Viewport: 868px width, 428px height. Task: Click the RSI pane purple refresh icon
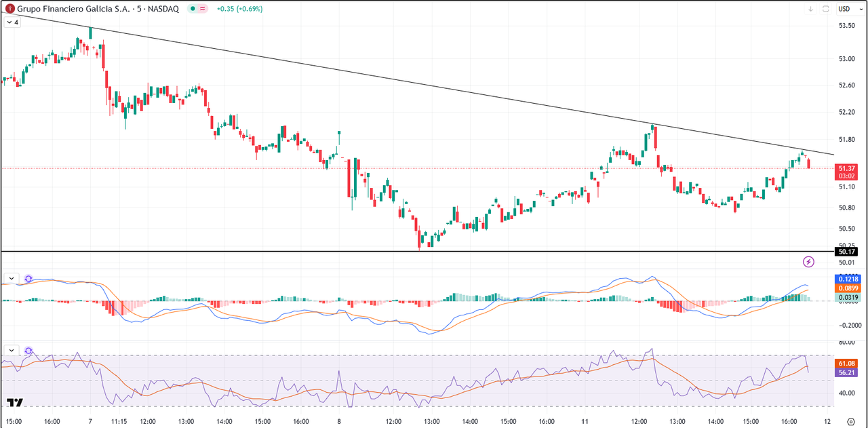tap(28, 350)
